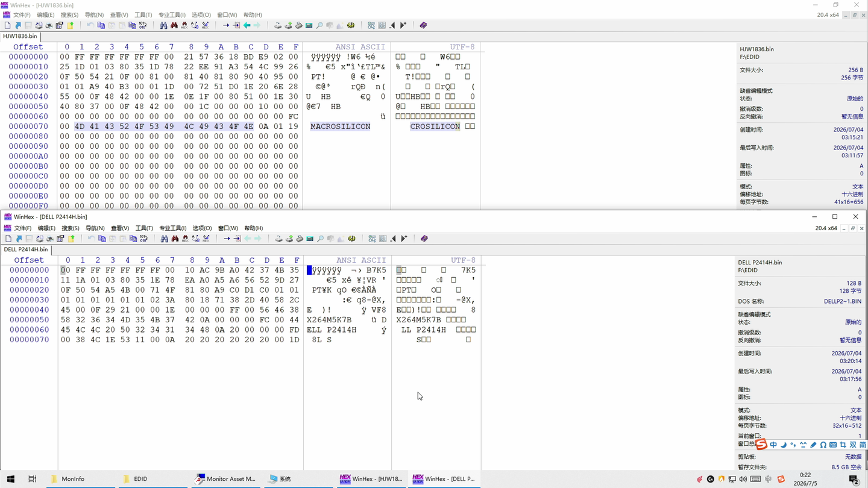This screenshot has height=488, width=868.
Task: Toggle Sogou half-moon full/half width button
Action: click(784, 445)
